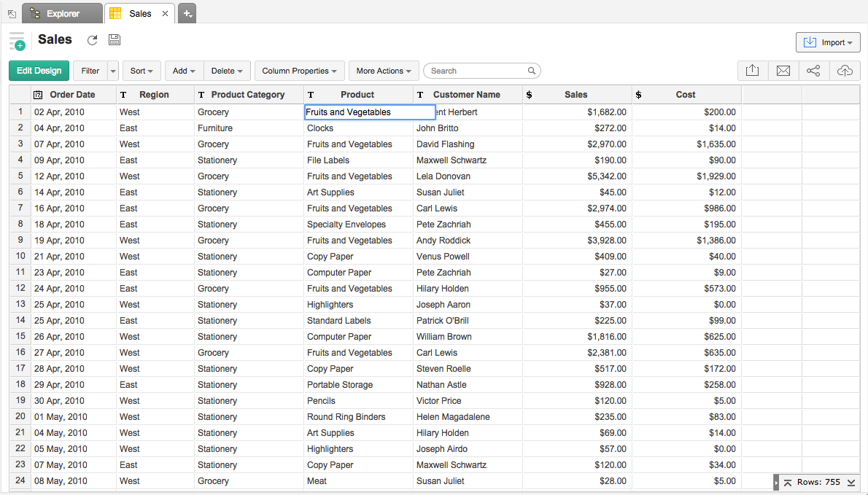Open the Import dropdown button
The image size is (868, 495).
pos(828,42)
